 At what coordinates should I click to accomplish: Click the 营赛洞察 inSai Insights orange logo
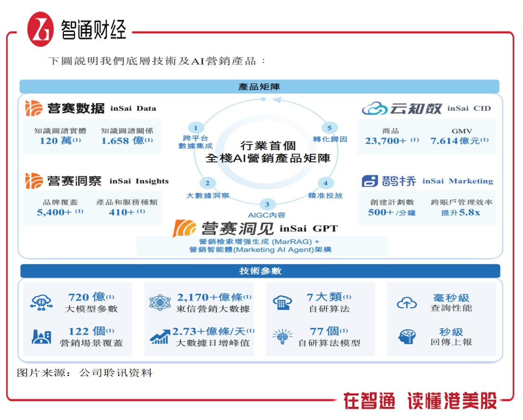tap(34, 181)
